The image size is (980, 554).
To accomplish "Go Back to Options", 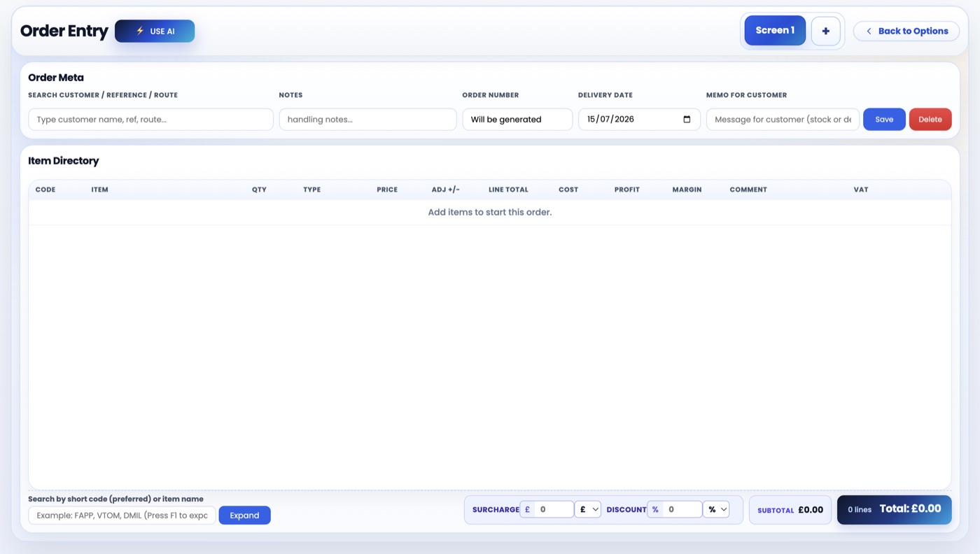I will pyautogui.click(x=906, y=31).
